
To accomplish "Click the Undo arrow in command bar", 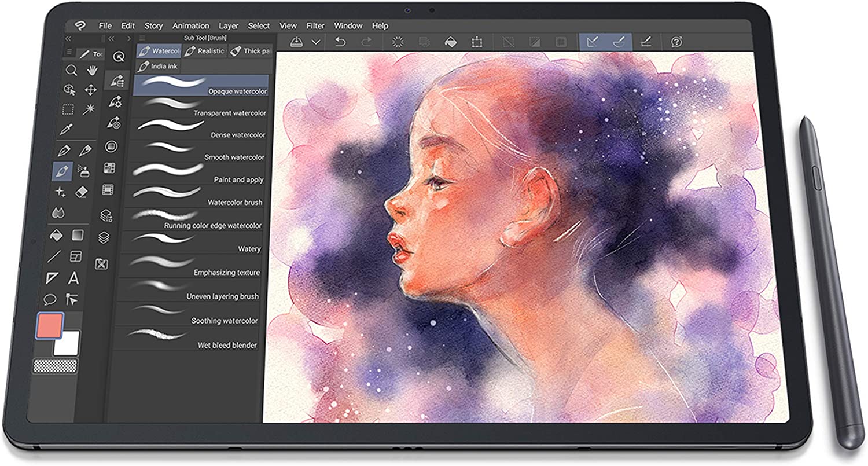I will (340, 42).
